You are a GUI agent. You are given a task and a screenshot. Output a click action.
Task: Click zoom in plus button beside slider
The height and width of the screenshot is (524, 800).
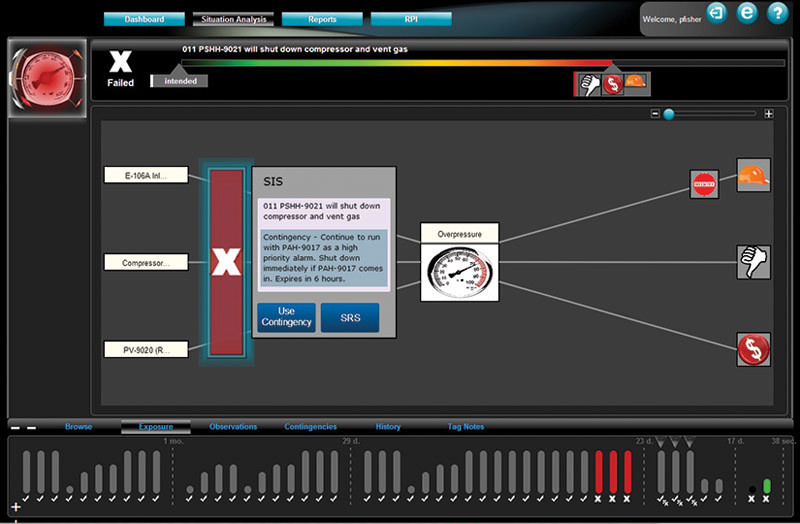pos(768,114)
